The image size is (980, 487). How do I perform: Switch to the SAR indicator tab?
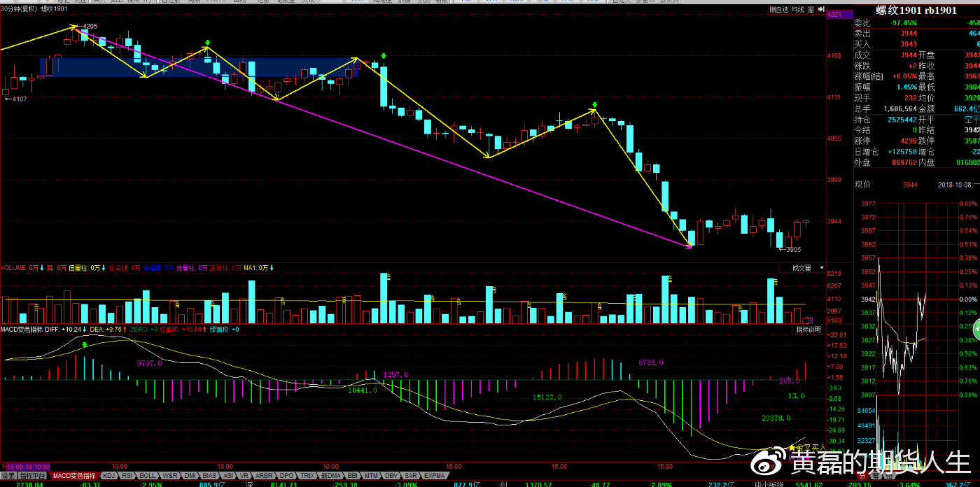[411, 475]
